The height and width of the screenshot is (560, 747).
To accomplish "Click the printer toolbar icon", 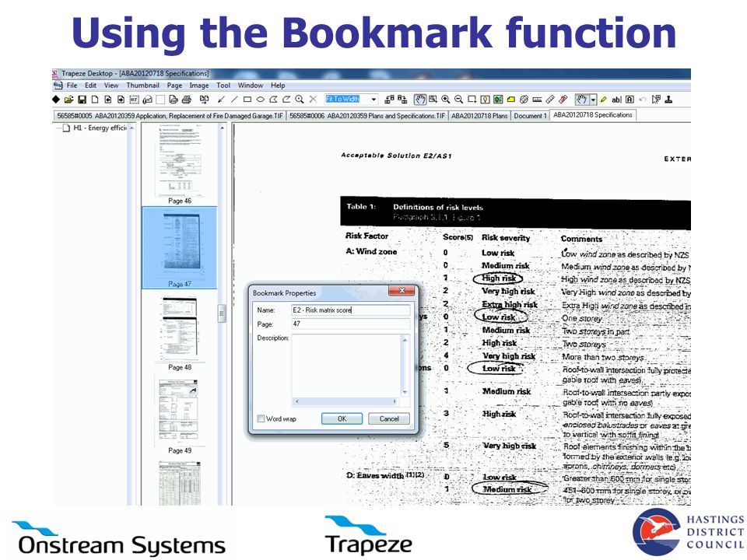I will [x=187, y=99].
